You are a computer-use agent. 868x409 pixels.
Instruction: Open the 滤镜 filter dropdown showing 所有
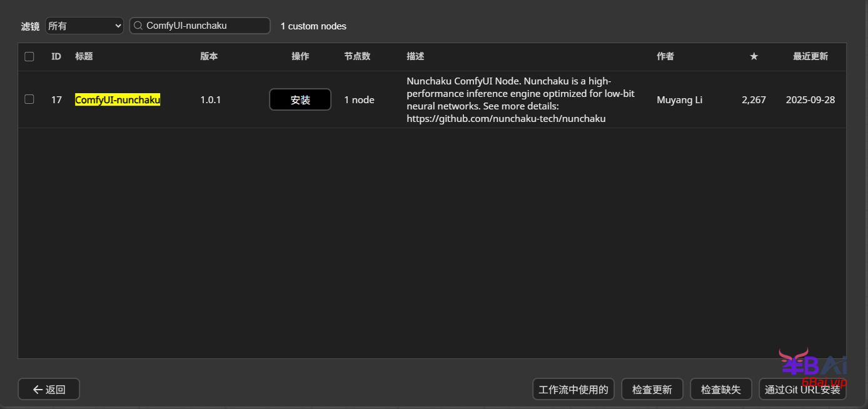(84, 26)
